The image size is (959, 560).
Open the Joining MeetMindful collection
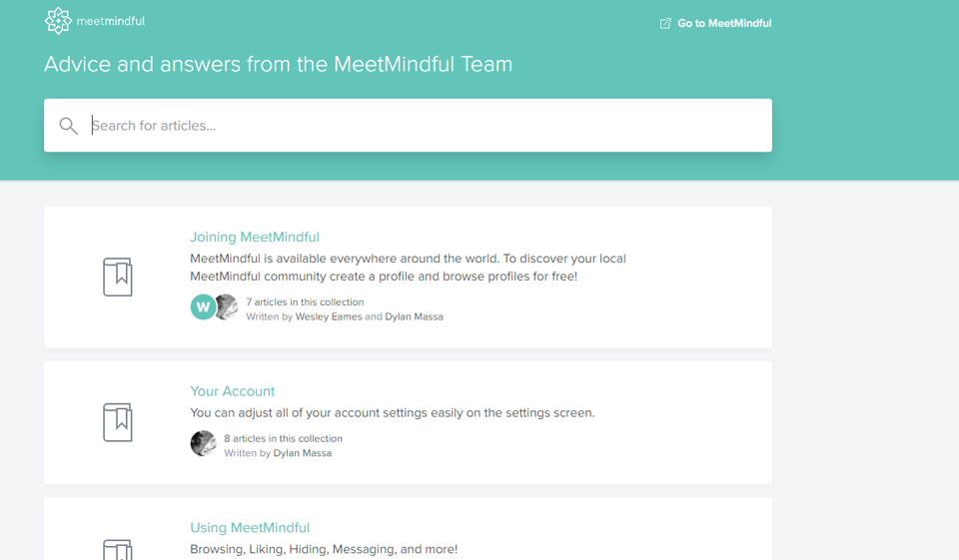point(255,238)
